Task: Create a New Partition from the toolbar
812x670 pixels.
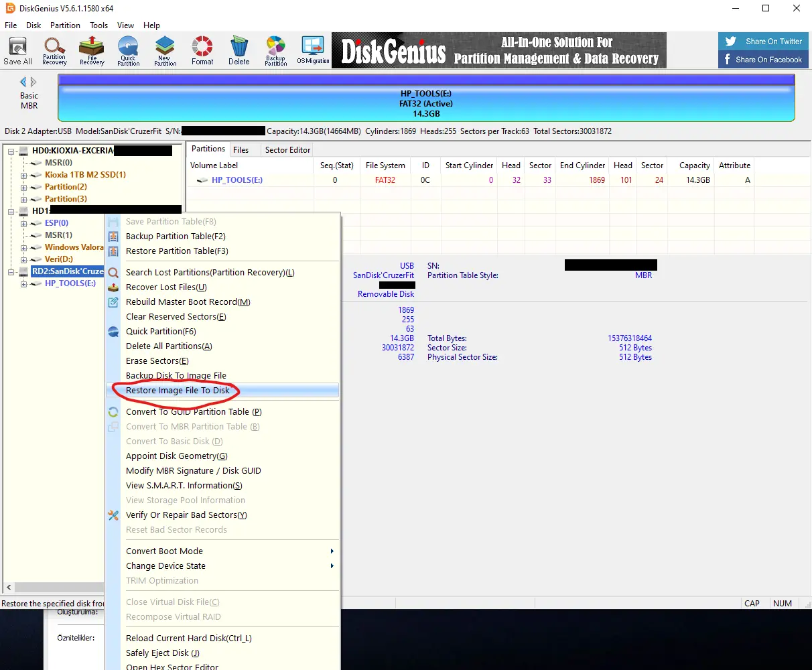Action: point(165,51)
